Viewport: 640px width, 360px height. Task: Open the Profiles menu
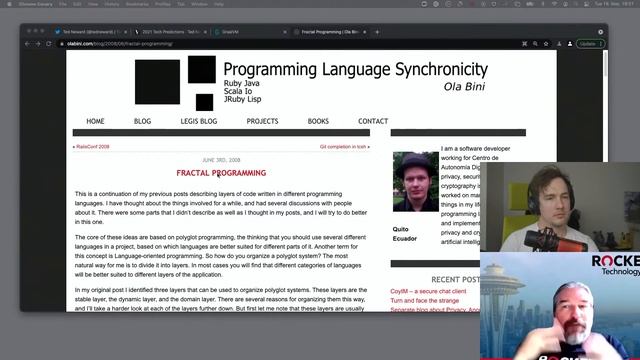click(x=162, y=4)
